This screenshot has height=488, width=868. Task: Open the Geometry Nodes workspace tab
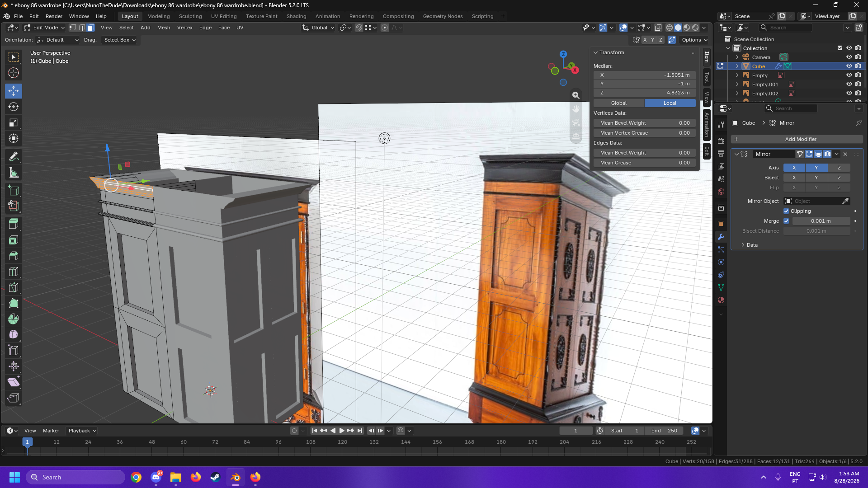[x=443, y=16]
